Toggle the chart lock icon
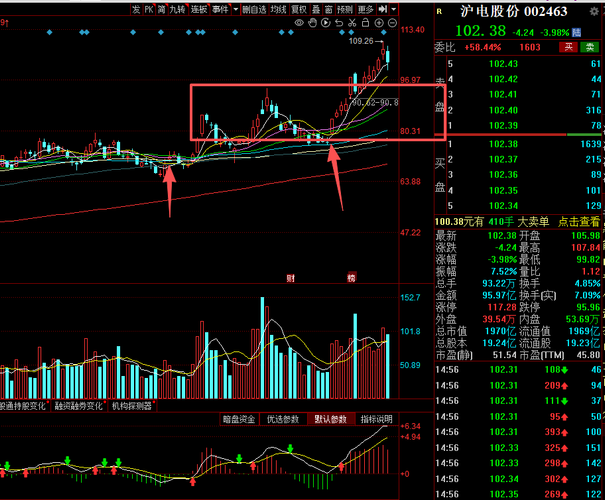The image size is (605, 500). point(365,23)
